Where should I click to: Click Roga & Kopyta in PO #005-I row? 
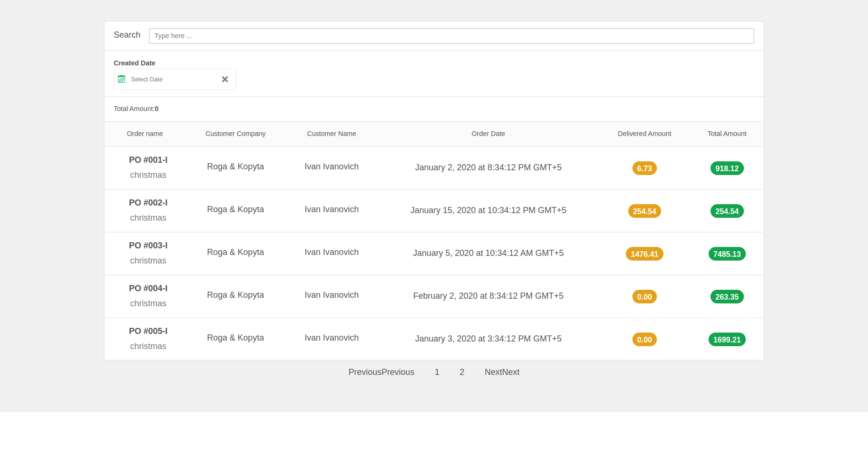click(x=236, y=338)
